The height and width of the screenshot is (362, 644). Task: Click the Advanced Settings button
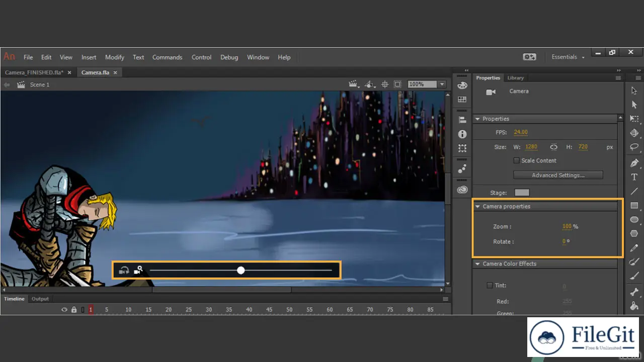(558, 175)
